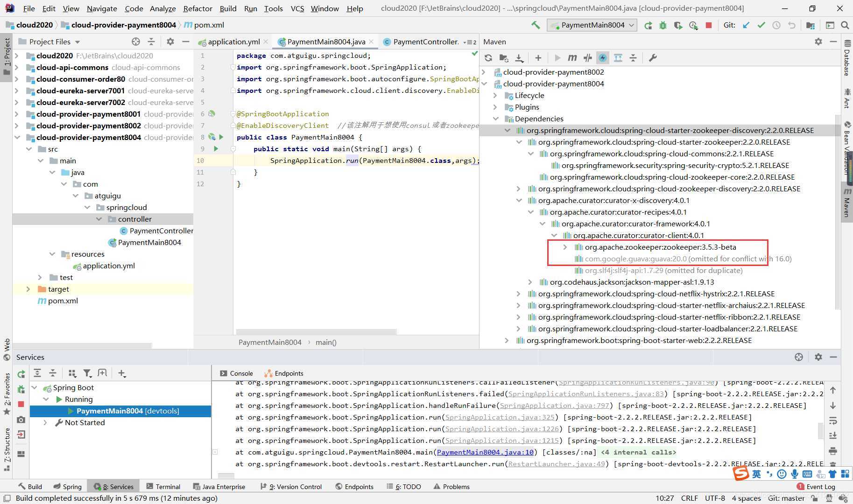
Task: Click Sogou input method tray icon
Action: tap(741, 473)
